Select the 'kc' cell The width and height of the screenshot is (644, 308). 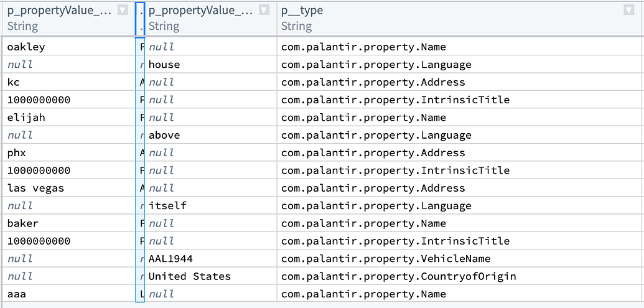(x=15, y=82)
